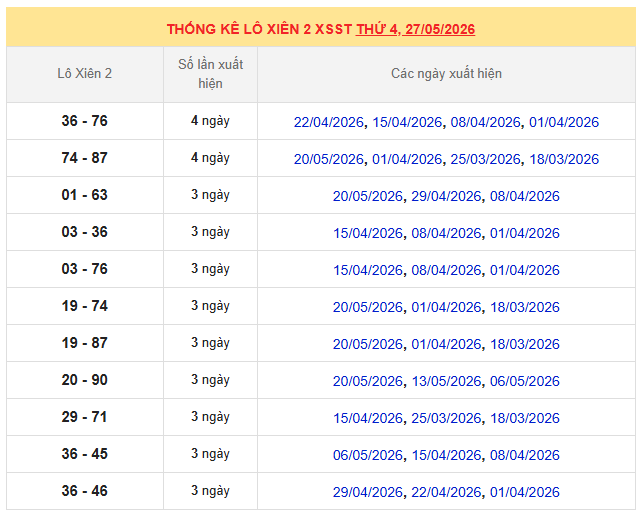644x519 pixels.
Task: Select the pair cell "19 - 87"
Action: point(85,342)
